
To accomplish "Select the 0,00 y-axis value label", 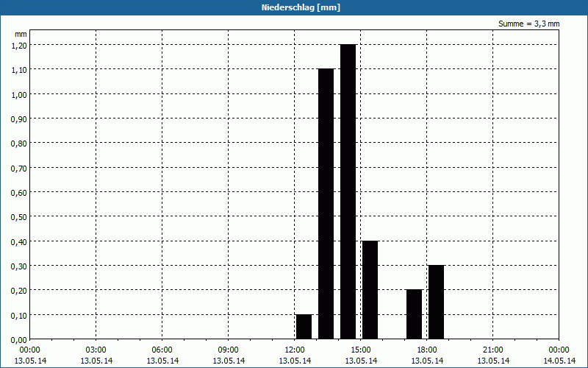I will click(19, 339).
